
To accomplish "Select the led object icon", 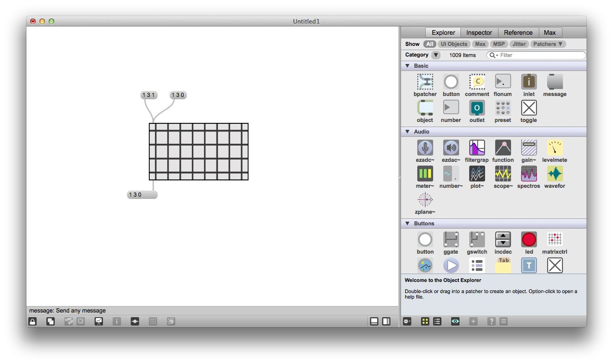I will [x=529, y=240].
